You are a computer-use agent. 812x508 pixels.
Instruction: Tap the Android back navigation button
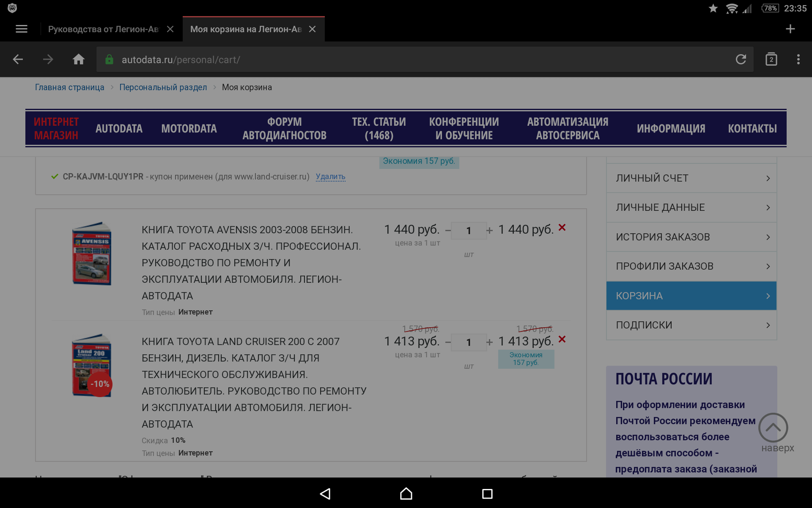coord(325,494)
